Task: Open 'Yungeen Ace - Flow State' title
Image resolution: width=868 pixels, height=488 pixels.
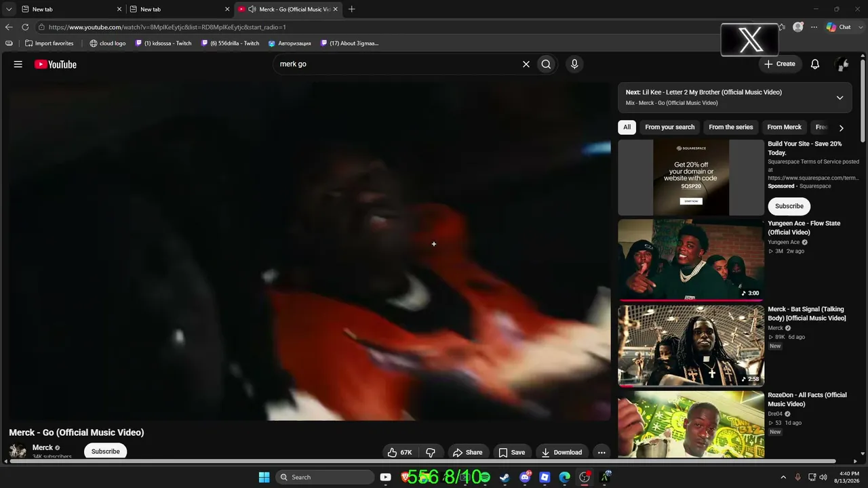Action: click(804, 228)
